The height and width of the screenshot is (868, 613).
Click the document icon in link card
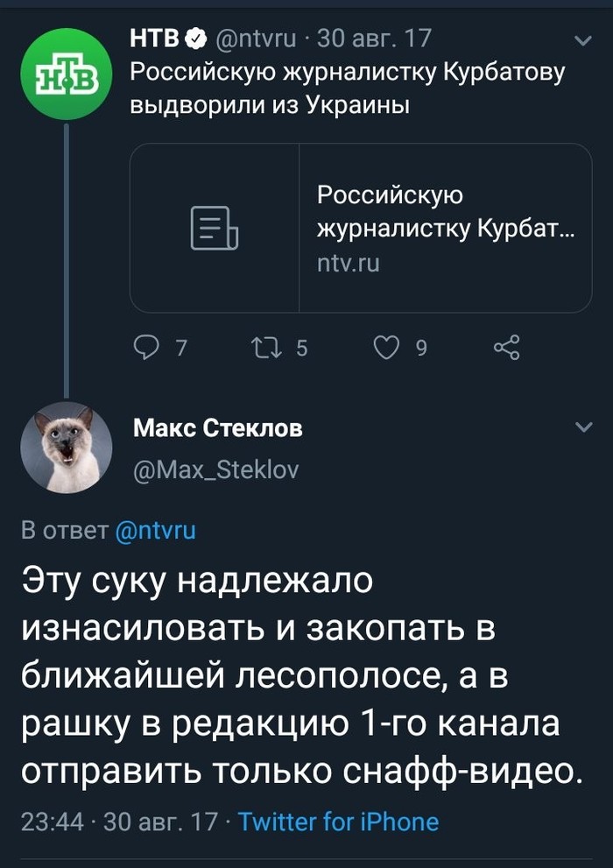(x=215, y=229)
